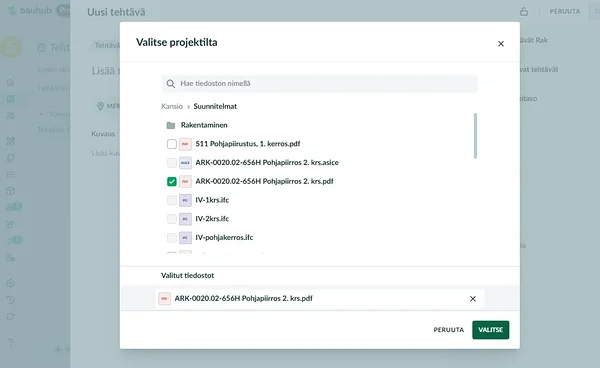This screenshot has width=600, height=368.
Task: Close the Valitse projektilta dialog
Action: pyautogui.click(x=501, y=44)
